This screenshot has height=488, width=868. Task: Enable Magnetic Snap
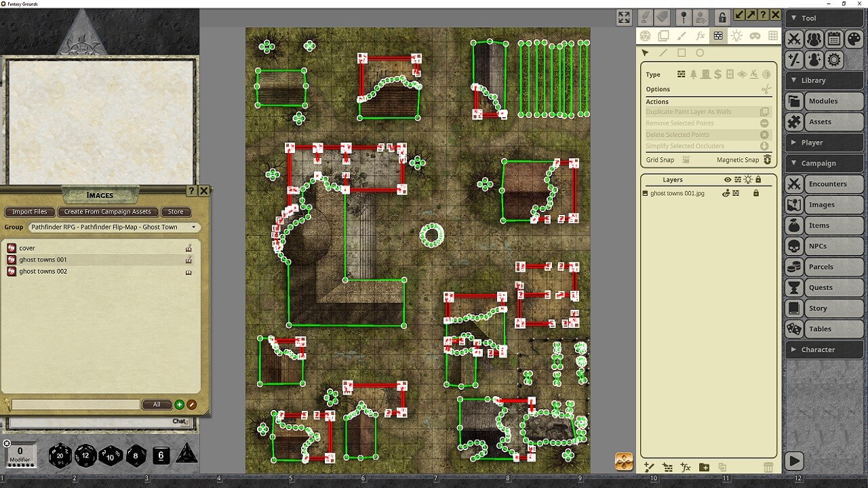[x=767, y=160]
